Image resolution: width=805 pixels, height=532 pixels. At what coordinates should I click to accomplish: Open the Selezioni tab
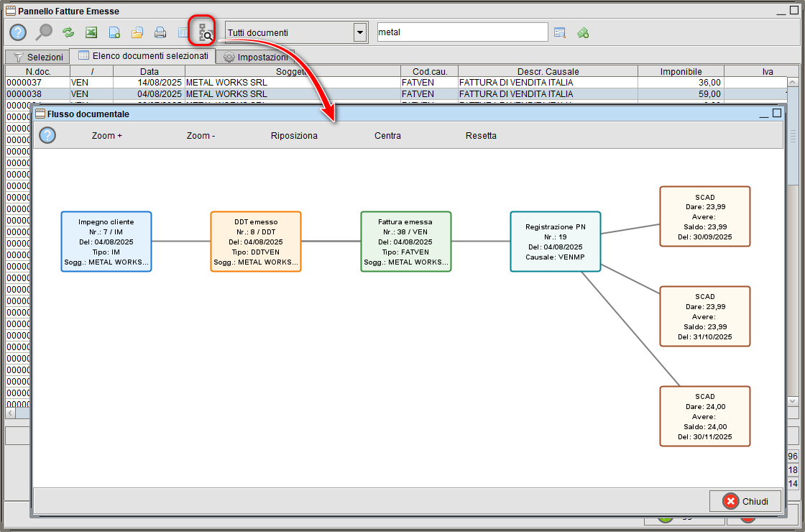[37, 57]
